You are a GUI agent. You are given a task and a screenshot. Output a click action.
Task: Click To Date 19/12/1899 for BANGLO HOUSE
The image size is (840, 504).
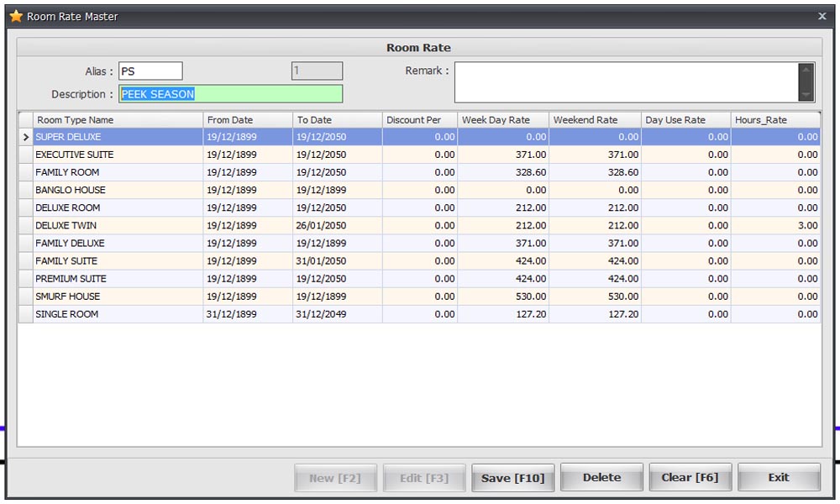coord(338,190)
